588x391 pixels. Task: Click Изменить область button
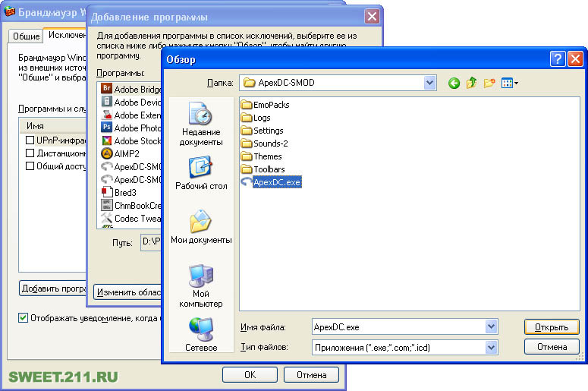tap(127, 292)
